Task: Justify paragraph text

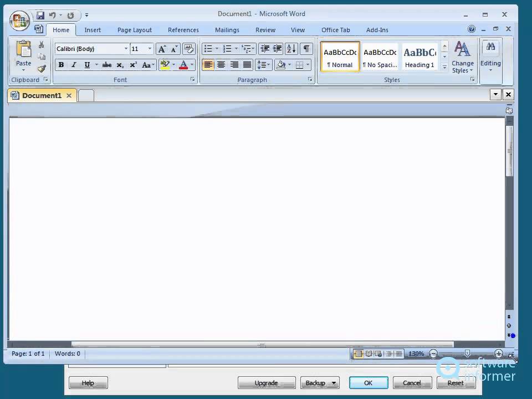Action: 247,65
